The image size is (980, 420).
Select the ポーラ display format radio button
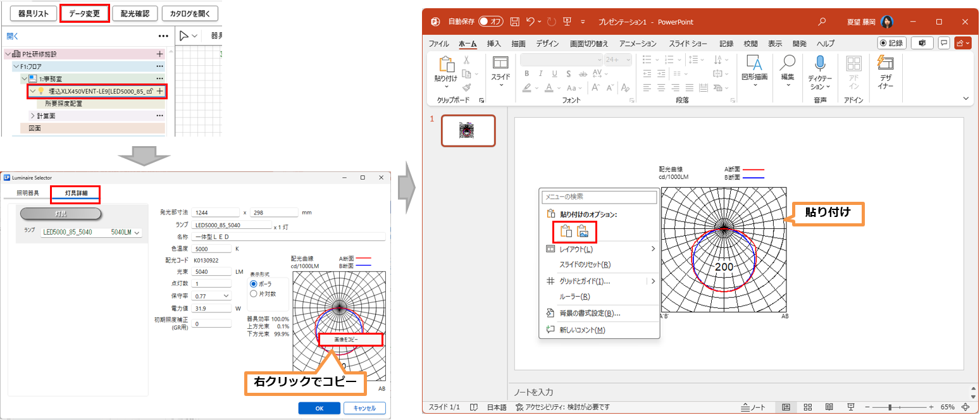(254, 284)
